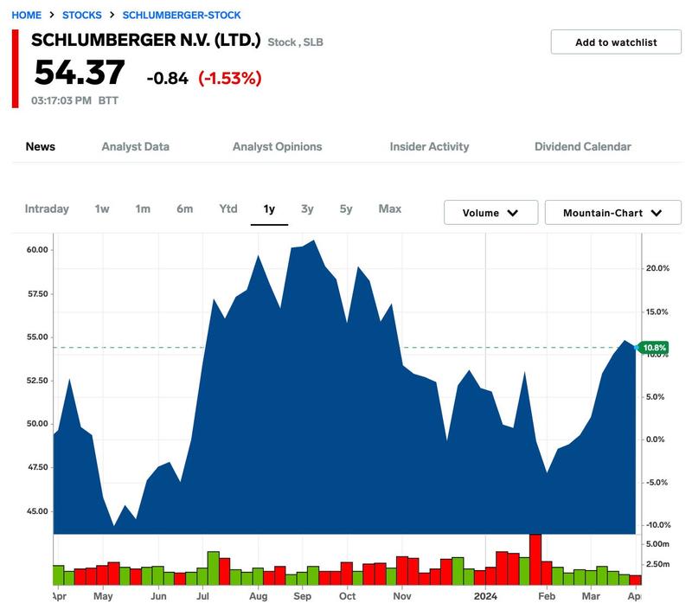
Task: Choose the 5y chart range
Action: tap(346, 209)
